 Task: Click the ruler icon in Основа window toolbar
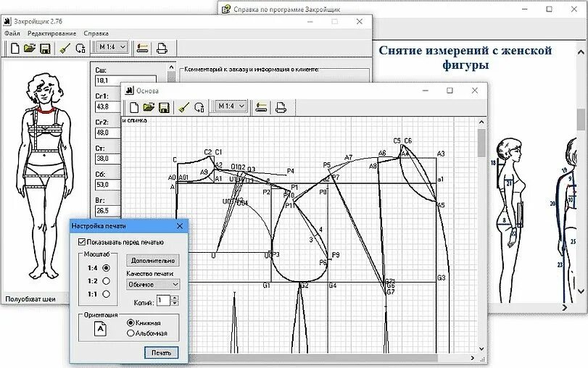pyautogui.click(x=261, y=107)
